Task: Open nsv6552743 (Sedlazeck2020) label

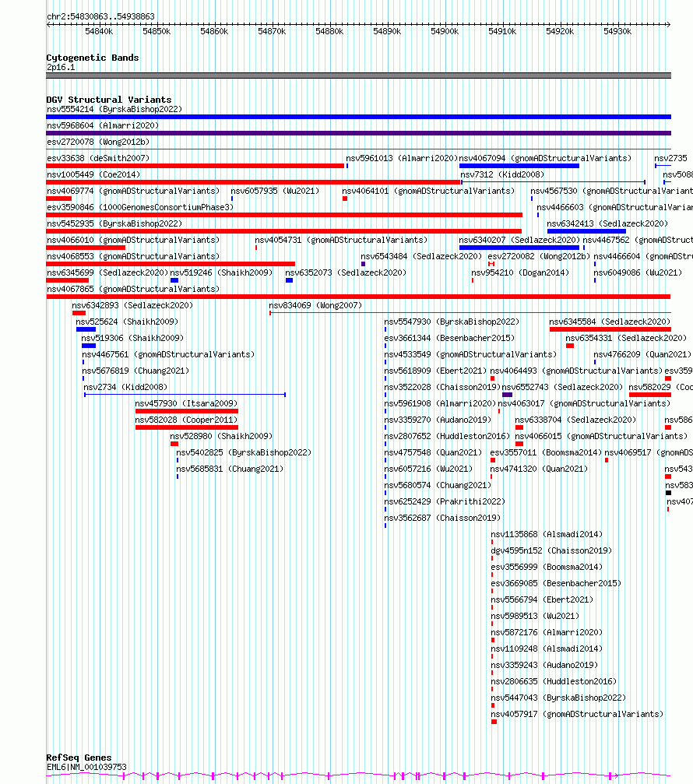Action: click(563, 387)
